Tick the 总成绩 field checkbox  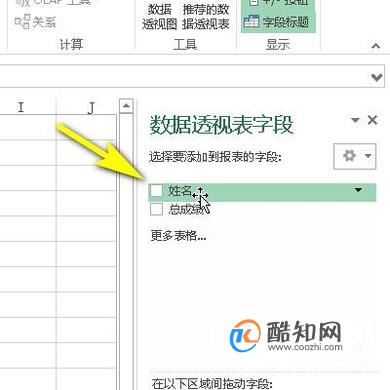[156, 209]
